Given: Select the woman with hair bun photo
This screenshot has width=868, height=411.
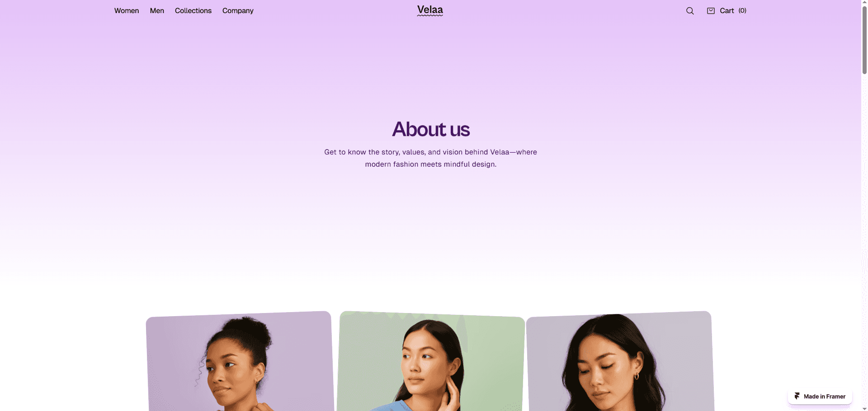Looking at the screenshot, I should (239, 361).
